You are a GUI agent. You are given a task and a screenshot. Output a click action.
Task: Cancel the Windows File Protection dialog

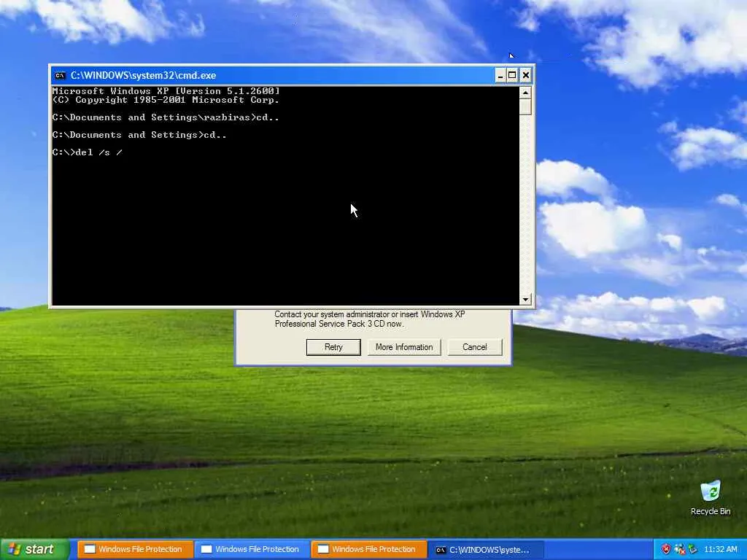pos(474,347)
